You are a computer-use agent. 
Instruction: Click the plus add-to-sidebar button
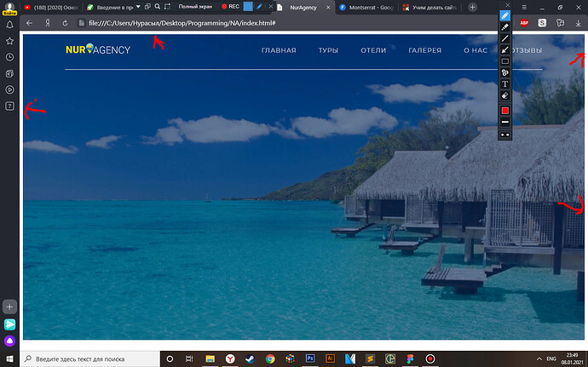(x=9, y=307)
